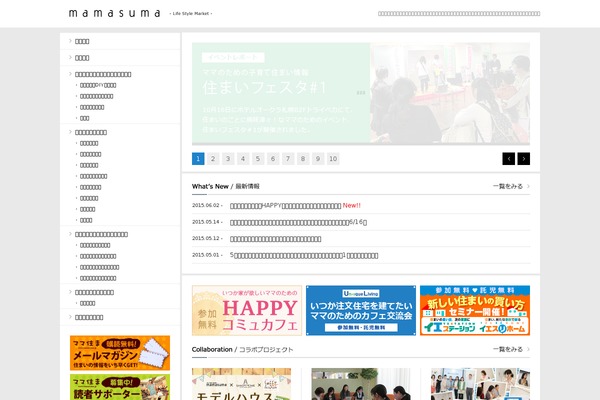This screenshot has width=600, height=400.
Task: Go to slide 1 of the banner carousel
Action: pyautogui.click(x=198, y=158)
